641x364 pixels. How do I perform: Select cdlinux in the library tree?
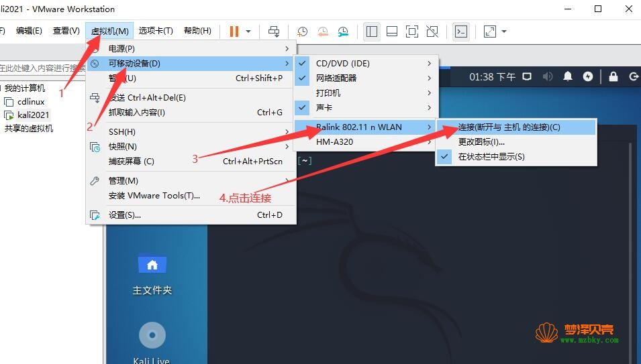31,102
